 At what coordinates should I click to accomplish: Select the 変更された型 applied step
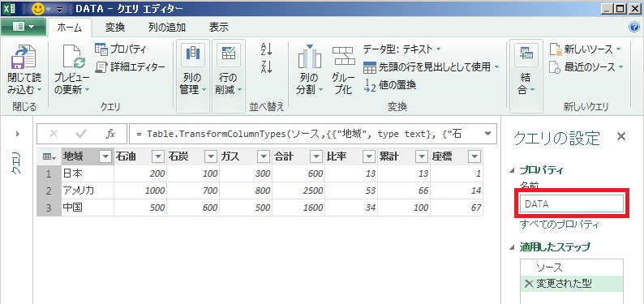click(571, 284)
